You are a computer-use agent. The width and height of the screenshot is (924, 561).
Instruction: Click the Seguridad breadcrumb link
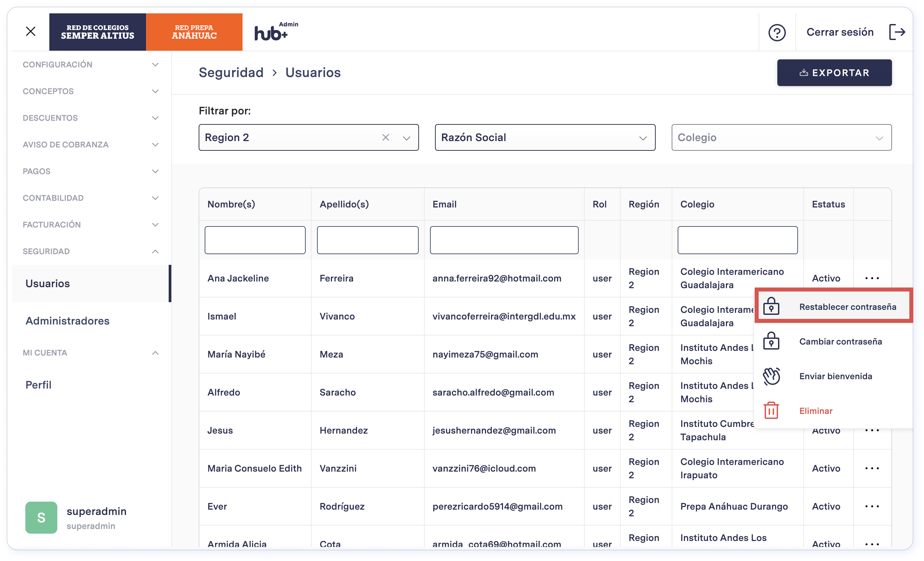pyautogui.click(x=231, y=72)
